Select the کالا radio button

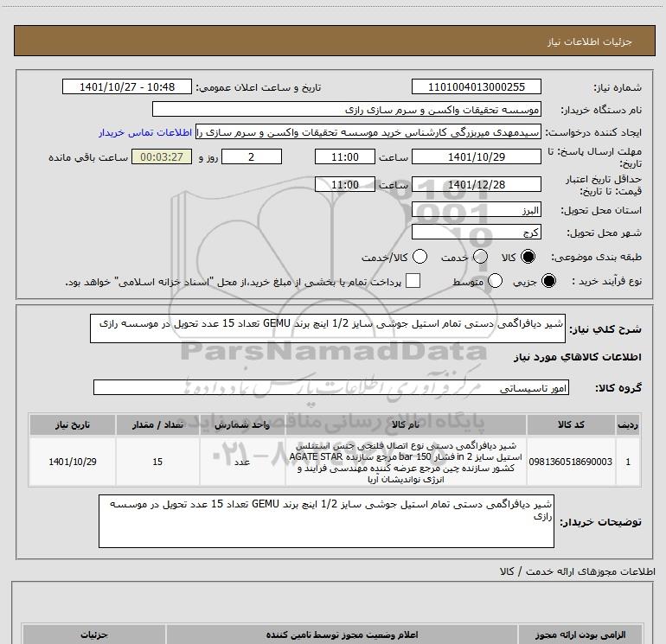528,257
